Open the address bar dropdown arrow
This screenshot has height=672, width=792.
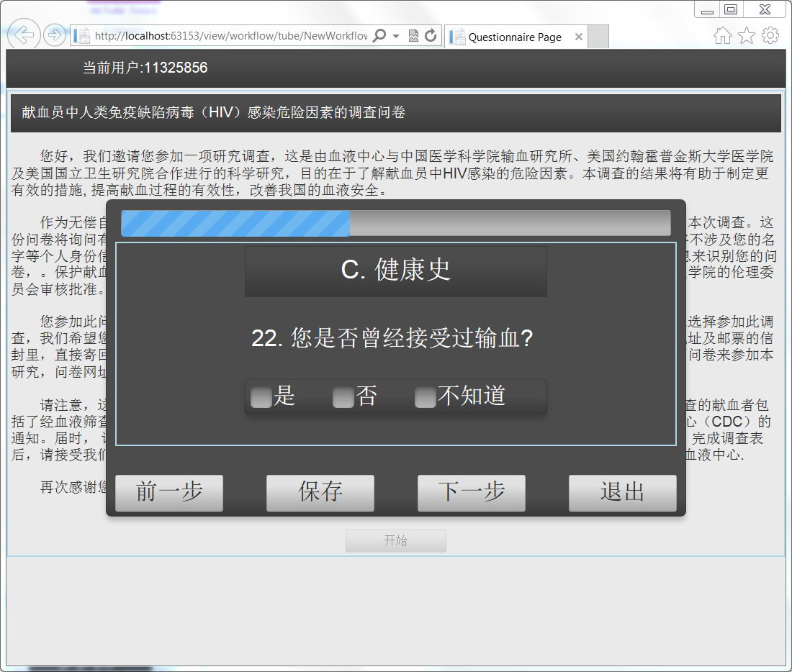pyautogui.click(x=396, y=37)
